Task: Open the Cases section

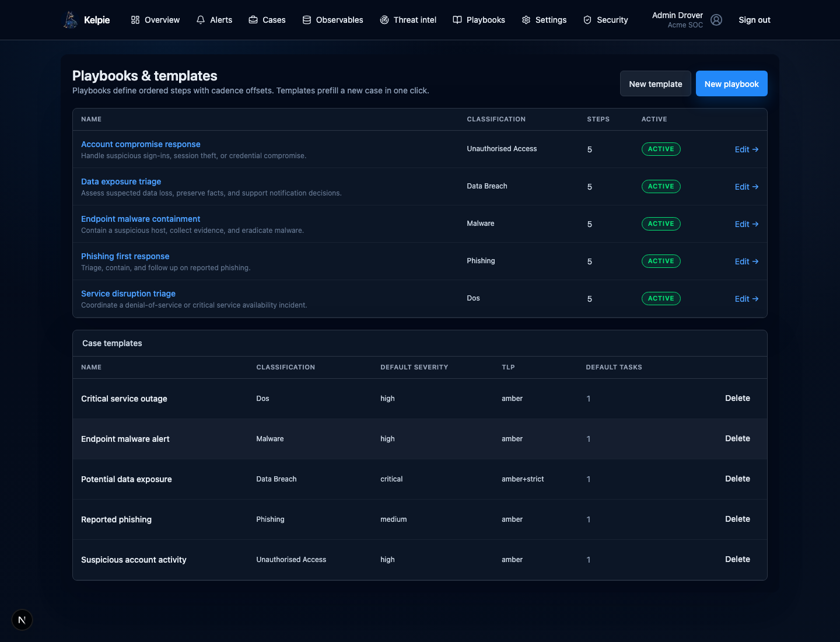Action: point(267,20)
